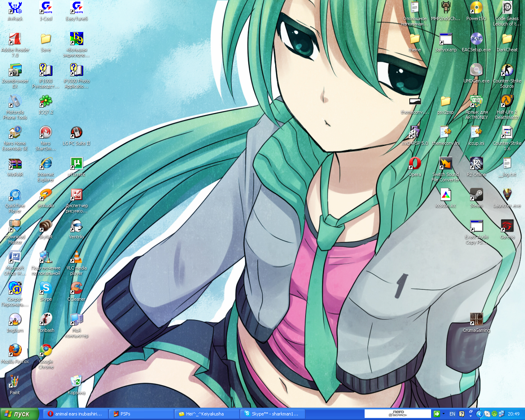
Task: Switch to Hei^_^Keiyakusha taskbar window
Action: [207, 414]
